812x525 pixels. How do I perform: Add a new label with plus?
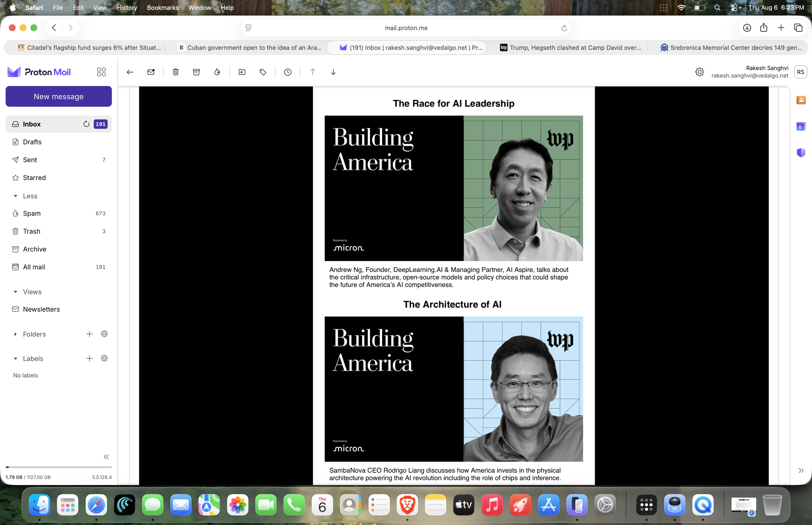point(89,358)
